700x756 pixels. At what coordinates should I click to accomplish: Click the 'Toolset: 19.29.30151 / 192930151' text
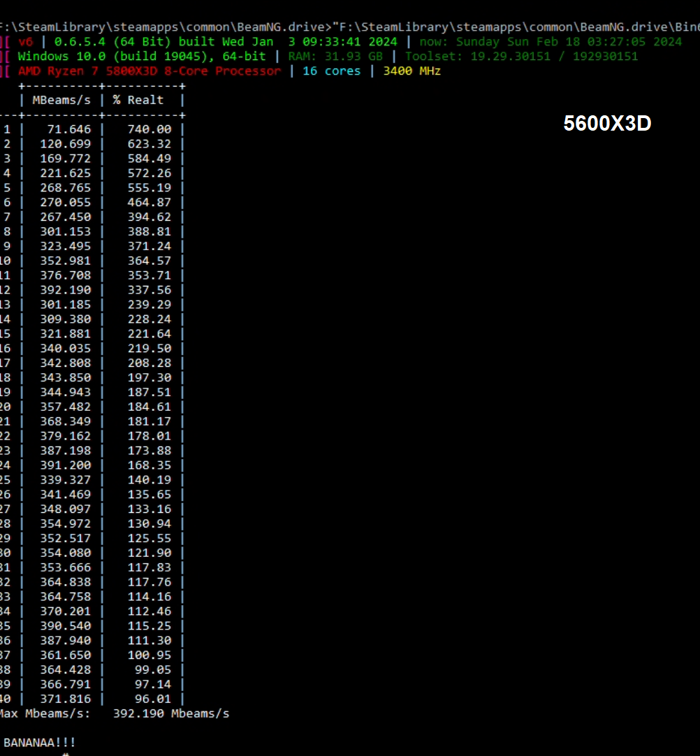522,57
